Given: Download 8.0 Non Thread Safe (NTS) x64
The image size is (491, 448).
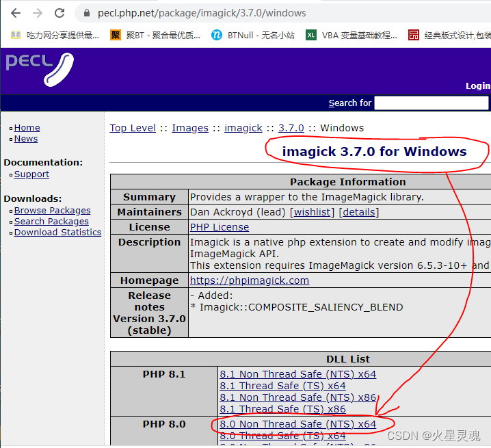Looking at the screenshot, I should tap(297, 424).
